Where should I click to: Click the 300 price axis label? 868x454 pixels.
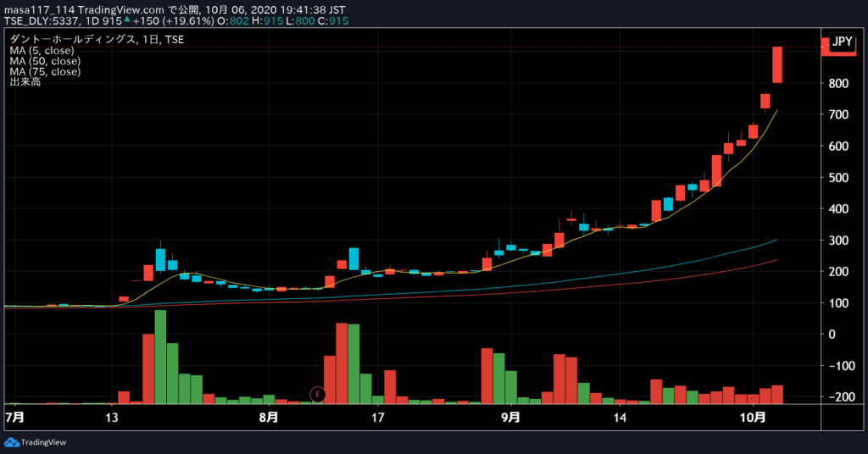click(838, 241)
